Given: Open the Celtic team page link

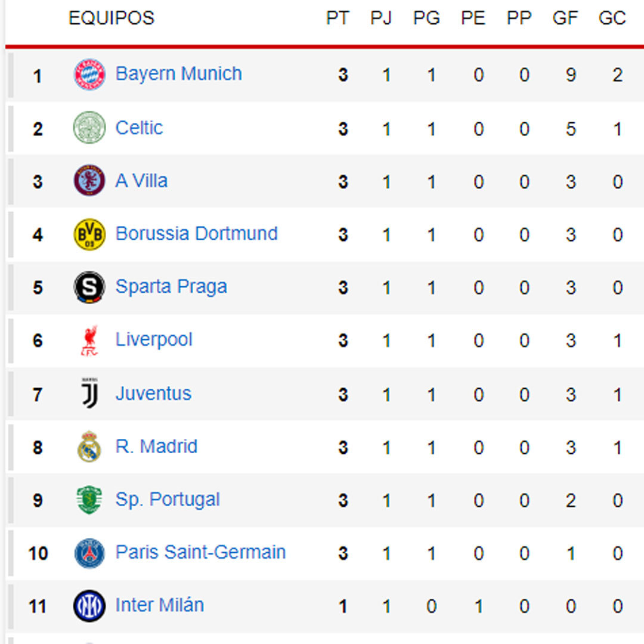Looking at the screenshot, I should [140, 127].
